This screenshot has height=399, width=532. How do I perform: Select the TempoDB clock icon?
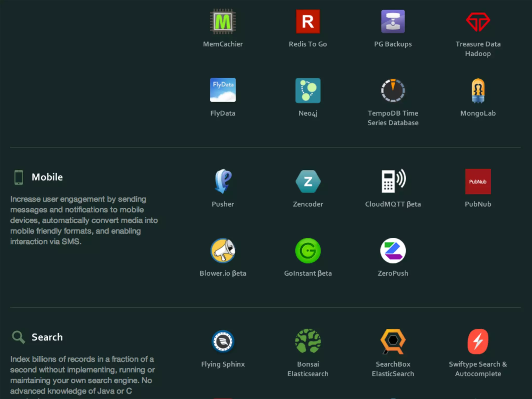point(393,90)
